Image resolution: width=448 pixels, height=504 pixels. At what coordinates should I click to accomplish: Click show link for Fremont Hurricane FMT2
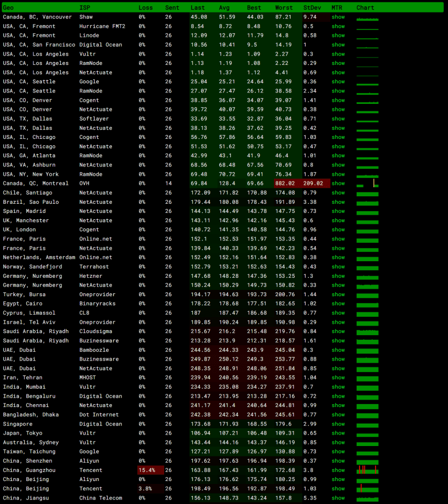(338, 26)
